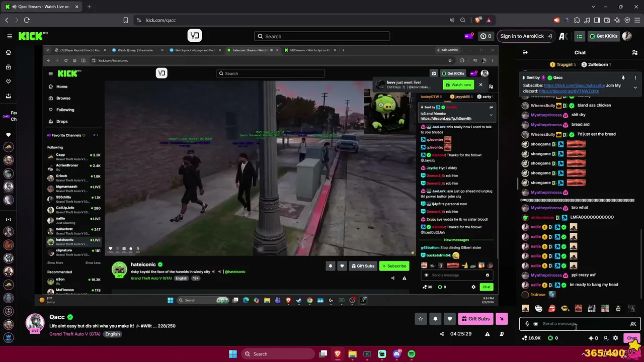The height and width of the screenshot is (362, 644).
Task: Open the Windows Start menu
Action: [x=233, y=354]
